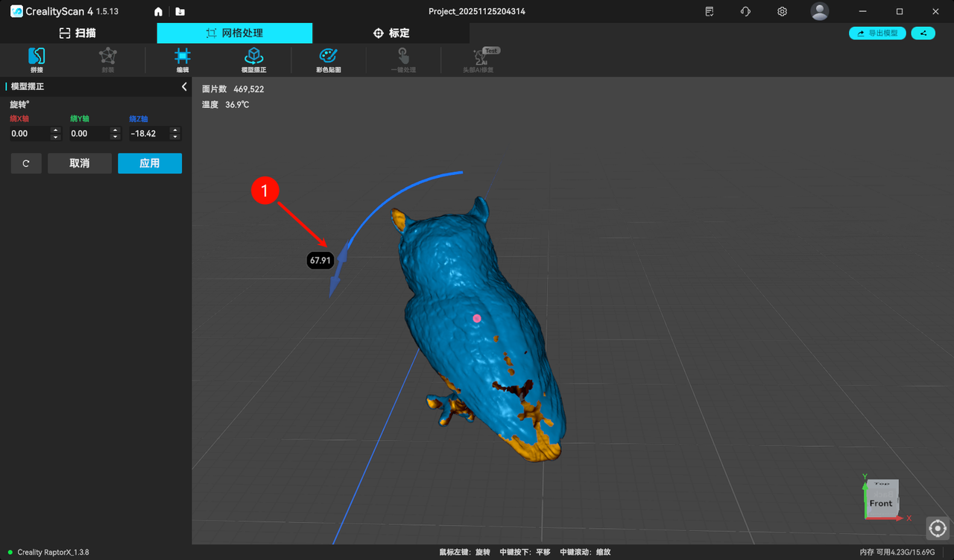954x560 pixels.
Task: Open customer support headset icon
Action: pos(745,12)
